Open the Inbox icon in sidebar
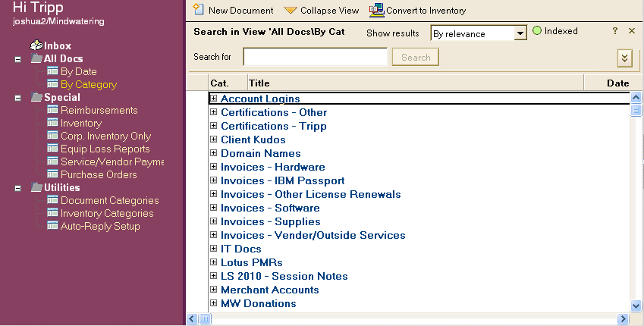This screenshot has width=644, height=326. tap(36, 45)
